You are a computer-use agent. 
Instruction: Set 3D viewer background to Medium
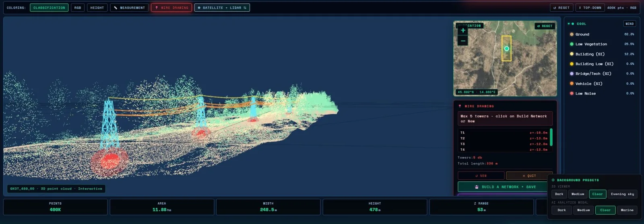coord(578,194)
